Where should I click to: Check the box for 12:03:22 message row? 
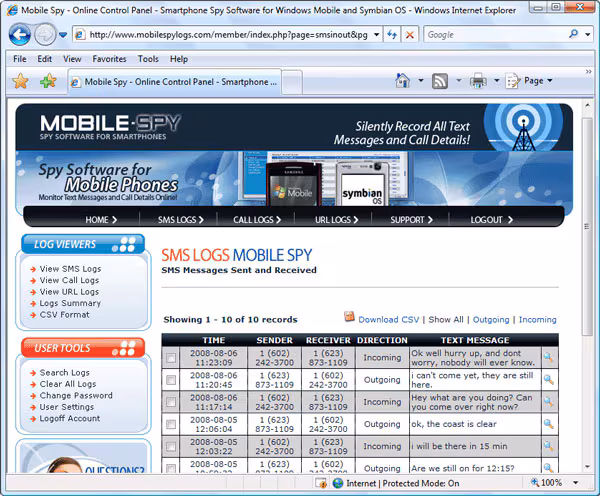click(x=171, y=446)
